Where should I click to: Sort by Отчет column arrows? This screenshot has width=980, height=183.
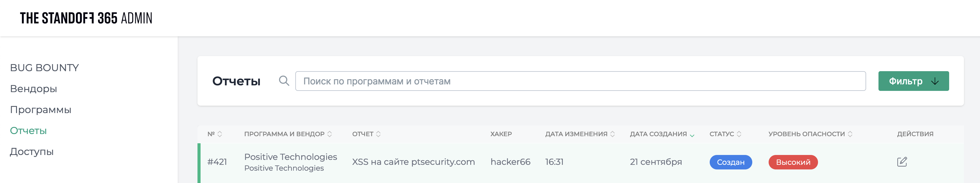[x=378, y=134]
